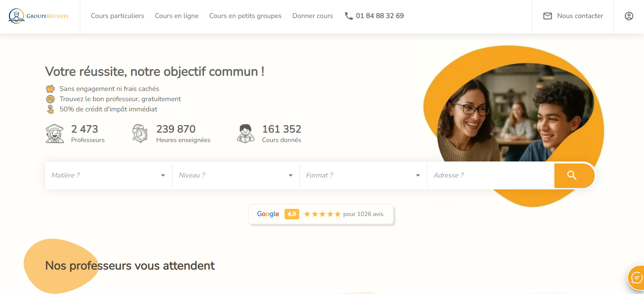Click the orange magnifier search button
Viewport: 644px width, 294px height.
[574, 175]
